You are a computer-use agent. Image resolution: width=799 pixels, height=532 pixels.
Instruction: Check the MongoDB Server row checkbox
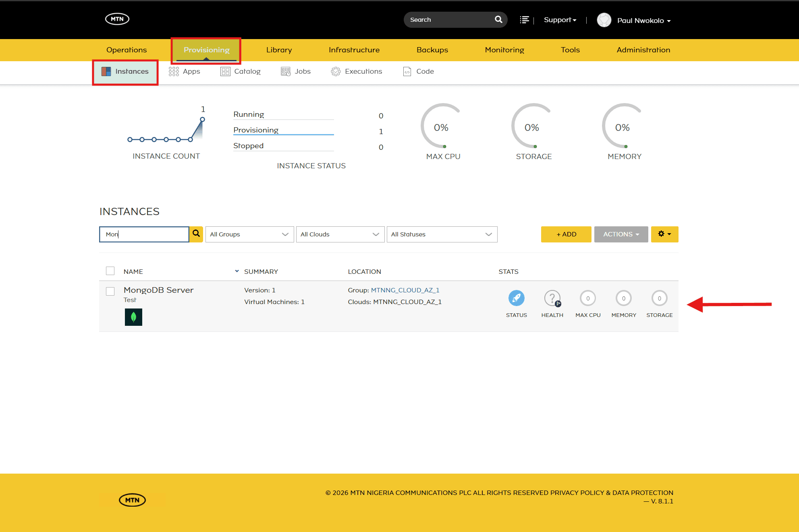tap(110, 291)
